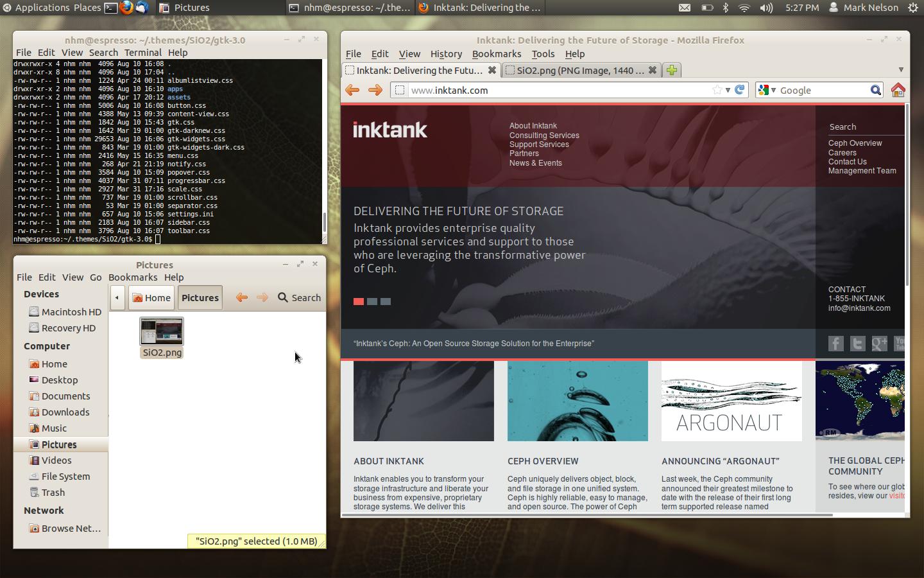The height and width of the screenshot is (578, 924).
Task: Open the Terminal menu in the terminal window
Action: tap(142, 53)
